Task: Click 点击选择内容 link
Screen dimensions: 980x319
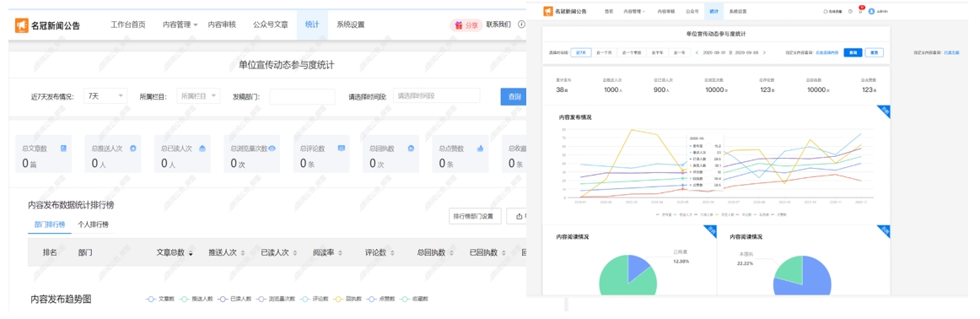Action: click(827, 52)
